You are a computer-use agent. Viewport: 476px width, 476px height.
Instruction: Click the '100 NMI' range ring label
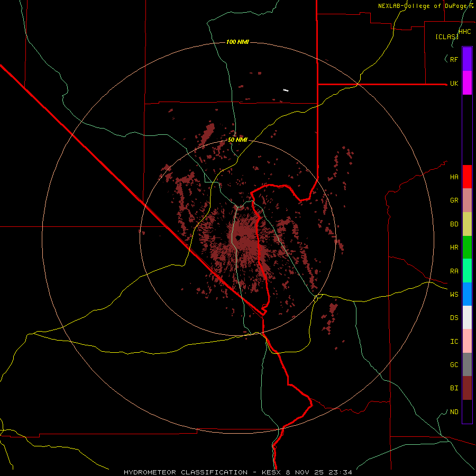tap(237, 42)
